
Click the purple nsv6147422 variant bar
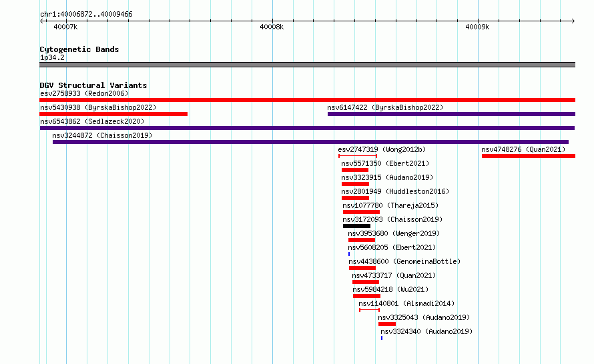452,114
